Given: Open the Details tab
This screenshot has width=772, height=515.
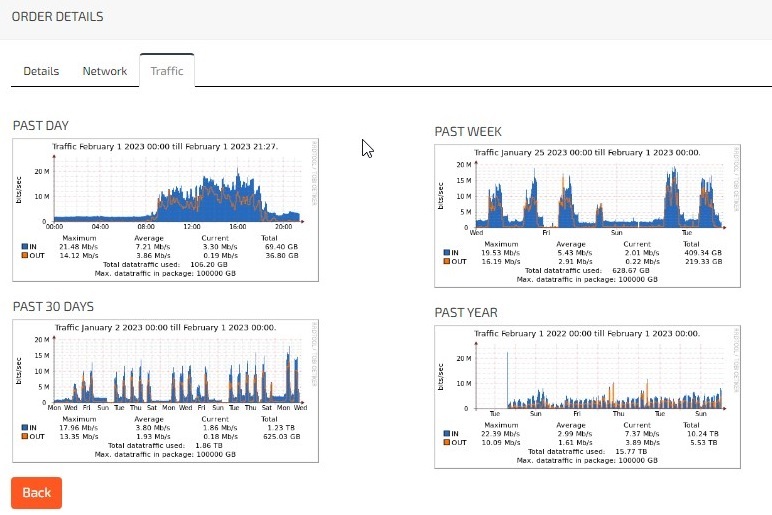Looking at the screenshot, I should [41, 71].
